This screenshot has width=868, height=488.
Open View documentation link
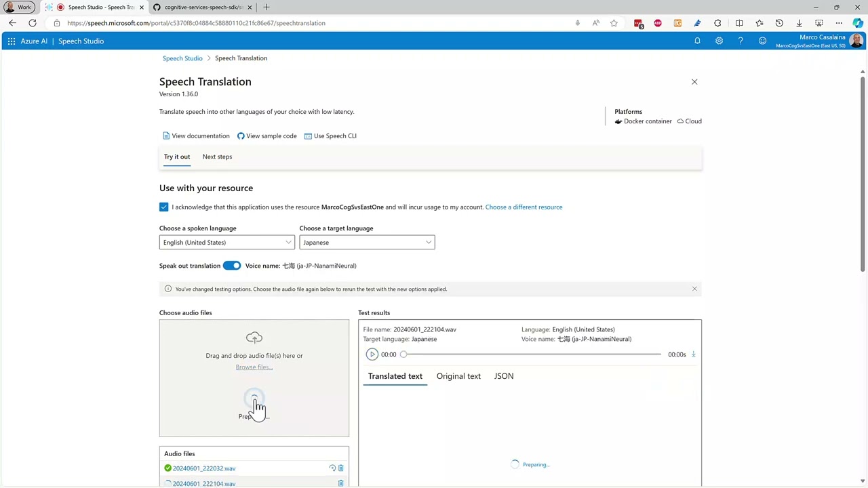point(196,136)
